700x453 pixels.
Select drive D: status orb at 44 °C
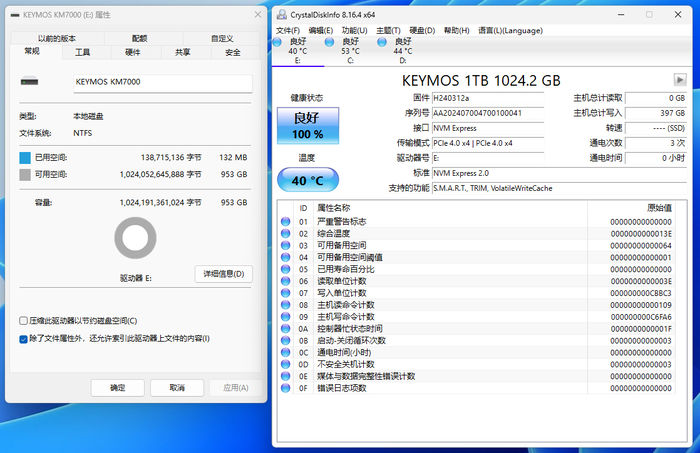[x=382, y=42]
